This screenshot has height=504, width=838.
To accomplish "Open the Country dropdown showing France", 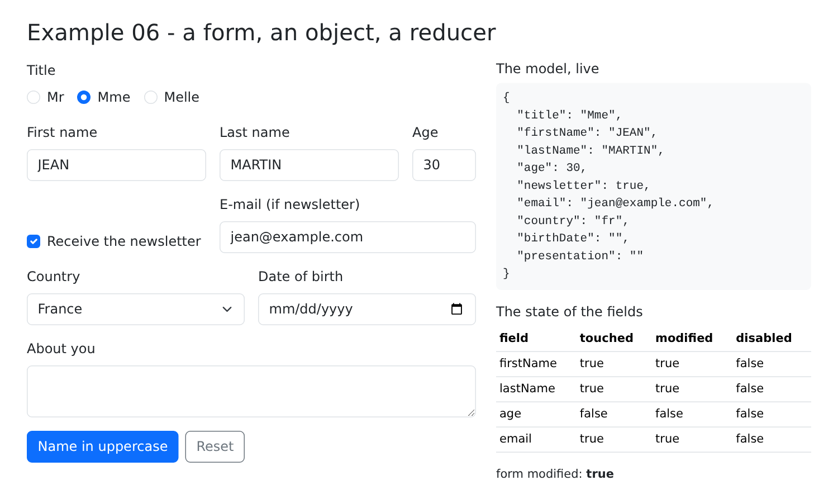I will [136, 309].
